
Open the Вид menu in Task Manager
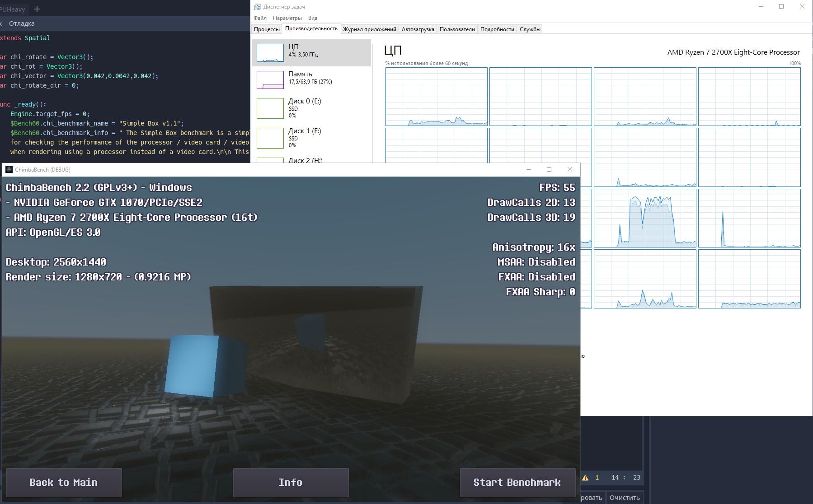pos(313,18)
